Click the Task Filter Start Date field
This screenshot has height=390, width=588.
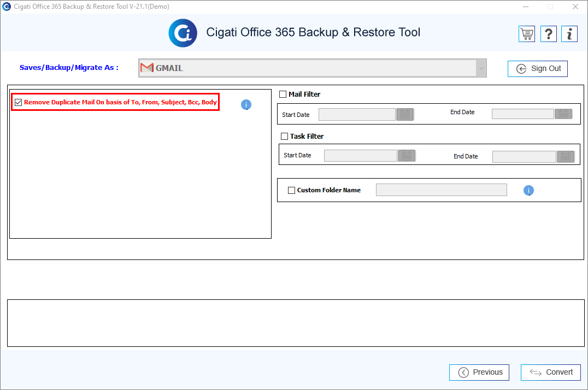(360, 156)
